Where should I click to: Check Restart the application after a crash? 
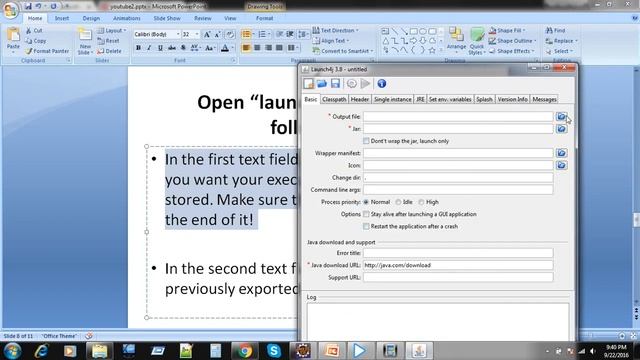pyautogui.click(x=366, y=226)
